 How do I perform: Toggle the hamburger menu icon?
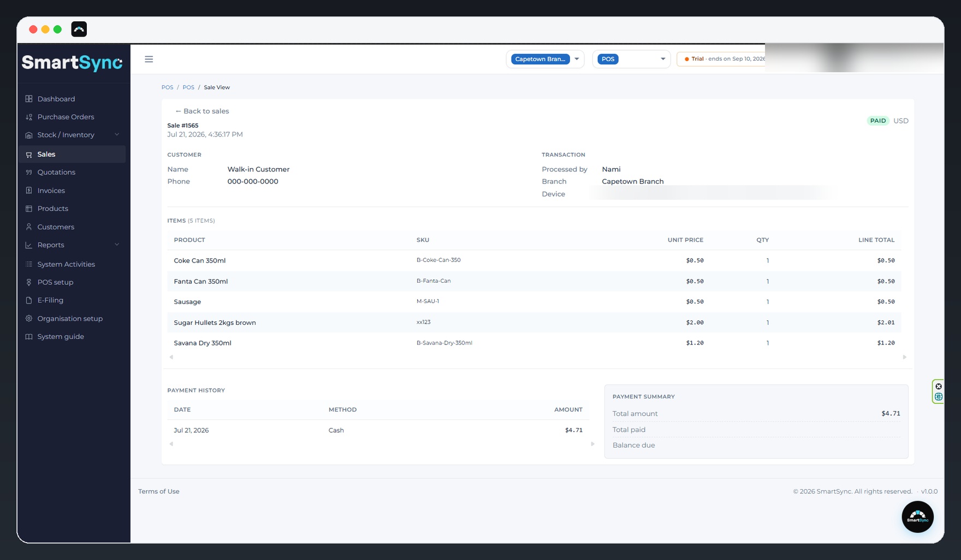(x=149, y=59)
